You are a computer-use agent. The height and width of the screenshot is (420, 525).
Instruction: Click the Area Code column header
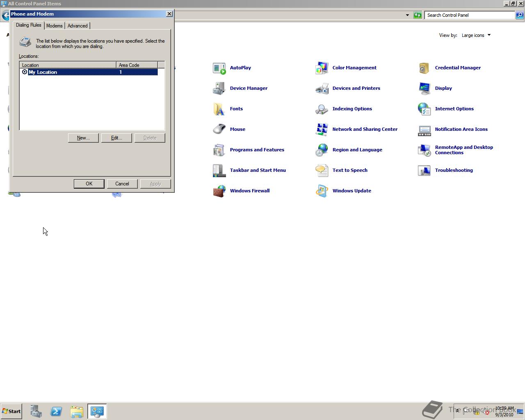(137, 65)
